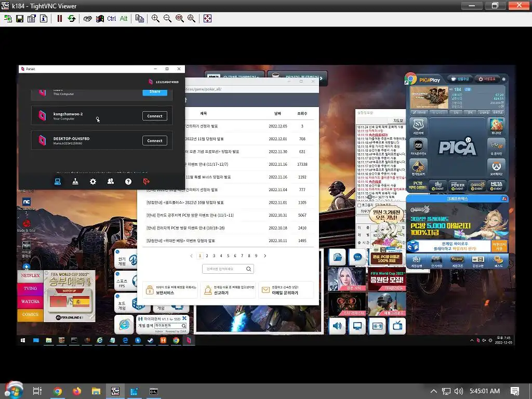
Task: Switch TightVNC to full screen mode
Action: pos(207,19)
